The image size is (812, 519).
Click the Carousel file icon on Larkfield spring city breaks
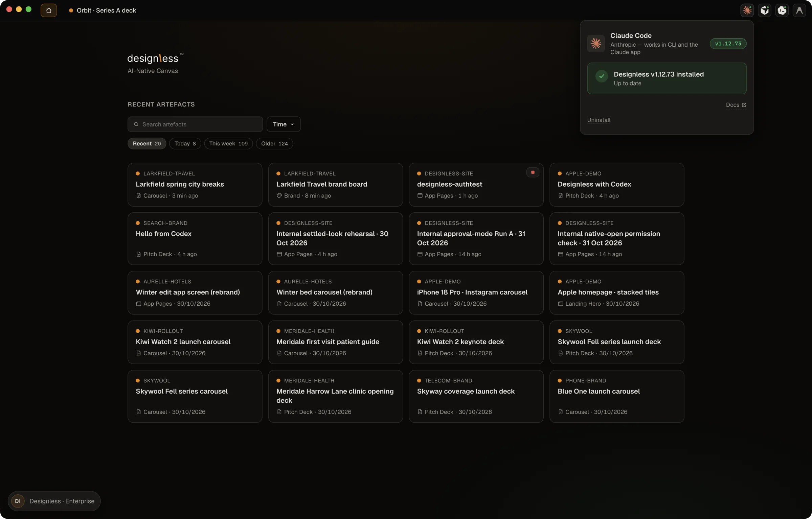pyautogui.click(x=138, y=196)
